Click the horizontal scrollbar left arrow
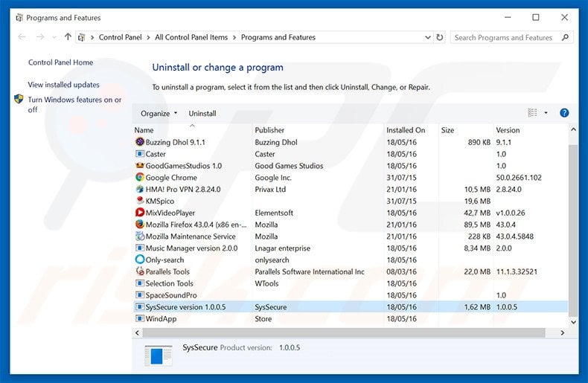The width and height of the screenshot is (588, 383). coord(137,332)
